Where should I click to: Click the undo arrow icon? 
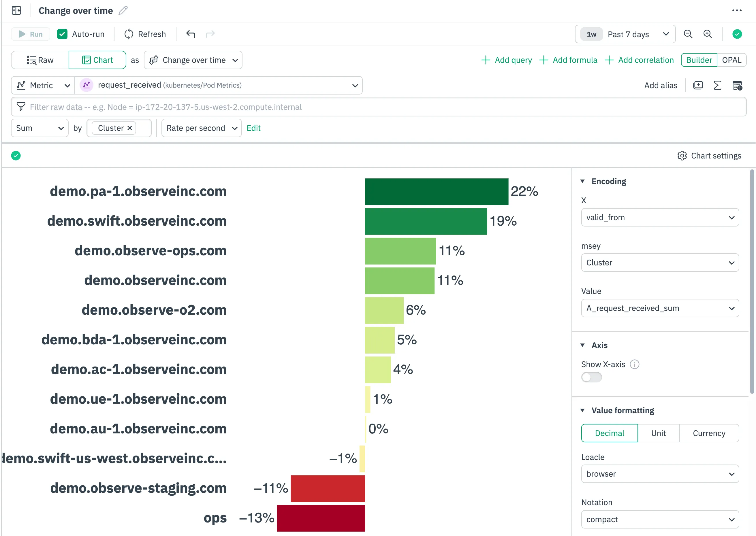[x=191, y=34]
